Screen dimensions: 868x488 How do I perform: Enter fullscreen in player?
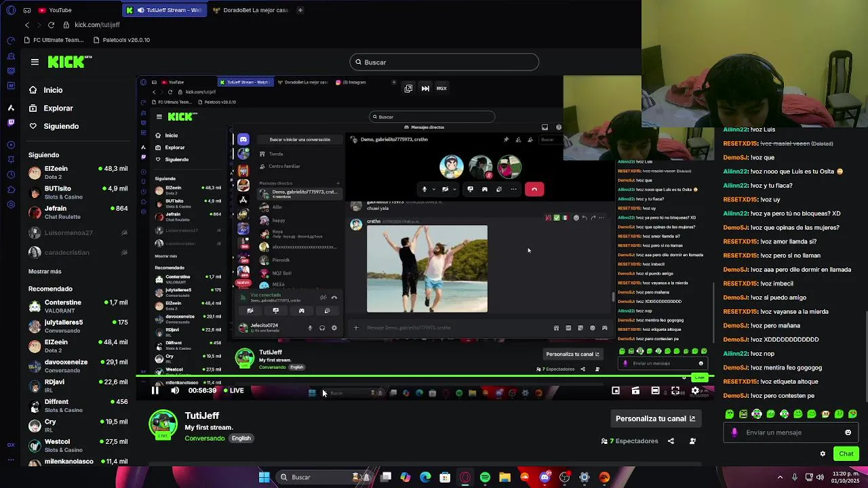(675, 390)
